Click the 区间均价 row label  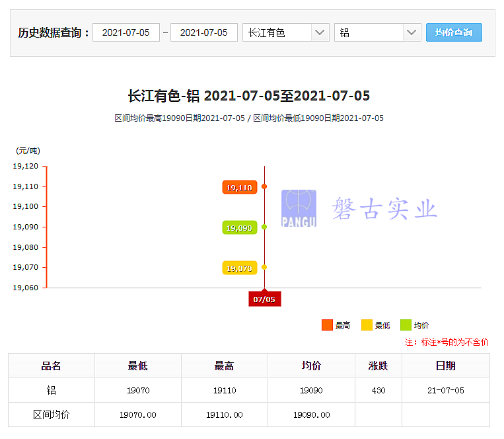tap(52, 415)
